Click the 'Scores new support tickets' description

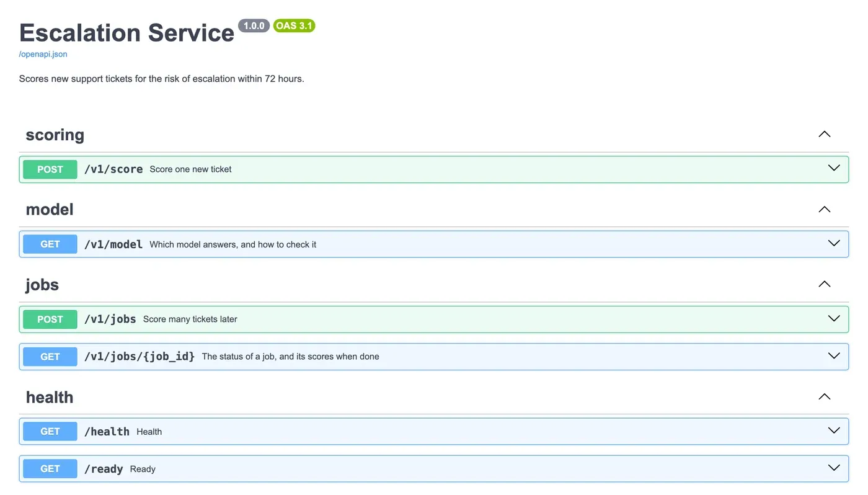162,79
